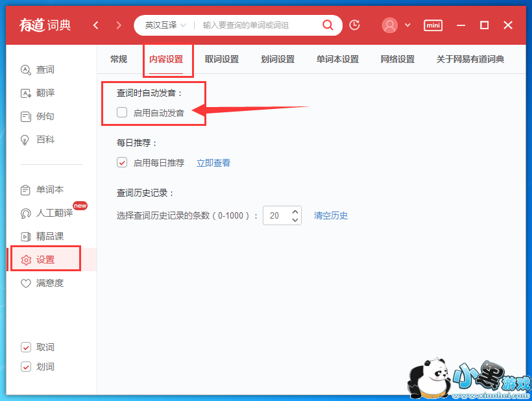Switch to the 取词设置 tab
532x401 pixels.
click(222, 59)
